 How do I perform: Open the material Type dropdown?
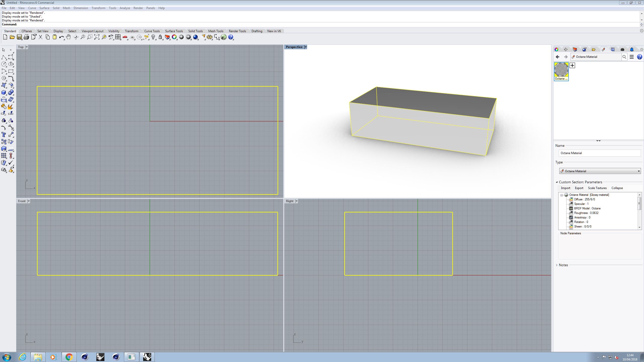[600, 171]
